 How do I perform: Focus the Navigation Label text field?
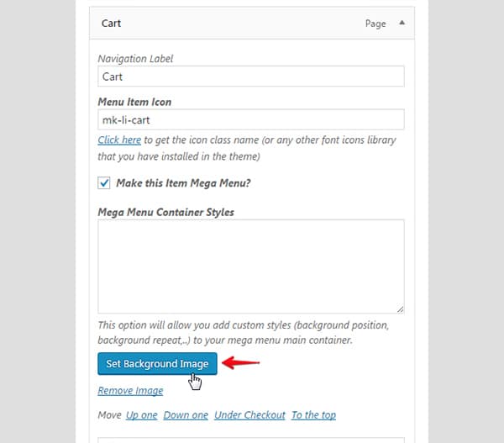pos(251,76)
